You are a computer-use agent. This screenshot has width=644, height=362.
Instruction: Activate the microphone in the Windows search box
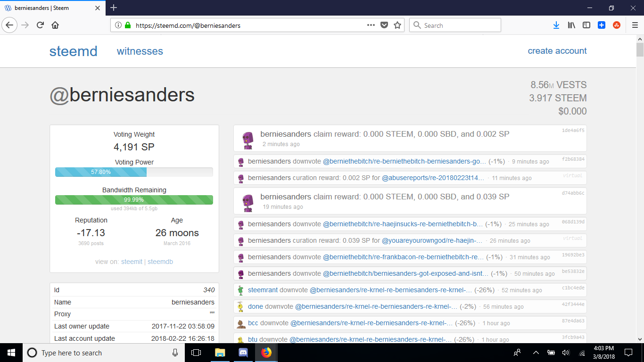pos(175,353)
